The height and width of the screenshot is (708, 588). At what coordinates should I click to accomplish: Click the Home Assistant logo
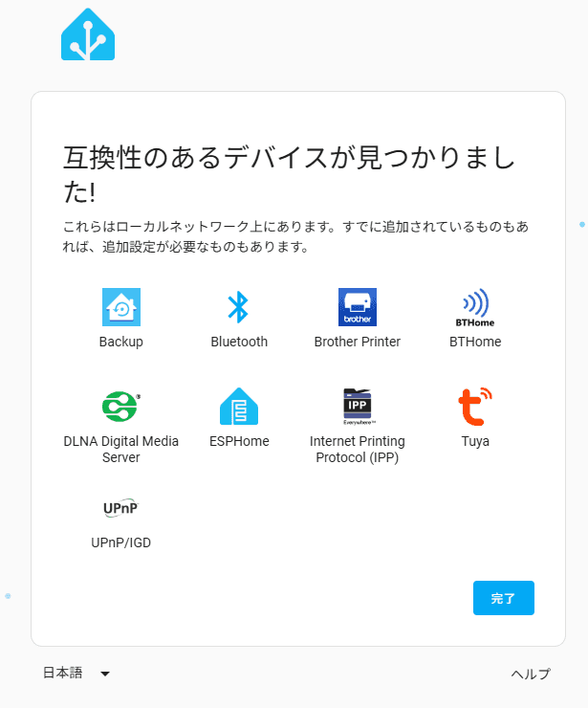pyautogui.click(x=88, y=34)
